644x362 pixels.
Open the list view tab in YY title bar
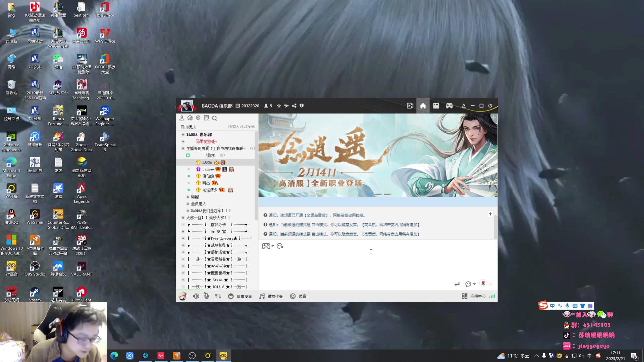pos(436,106)
